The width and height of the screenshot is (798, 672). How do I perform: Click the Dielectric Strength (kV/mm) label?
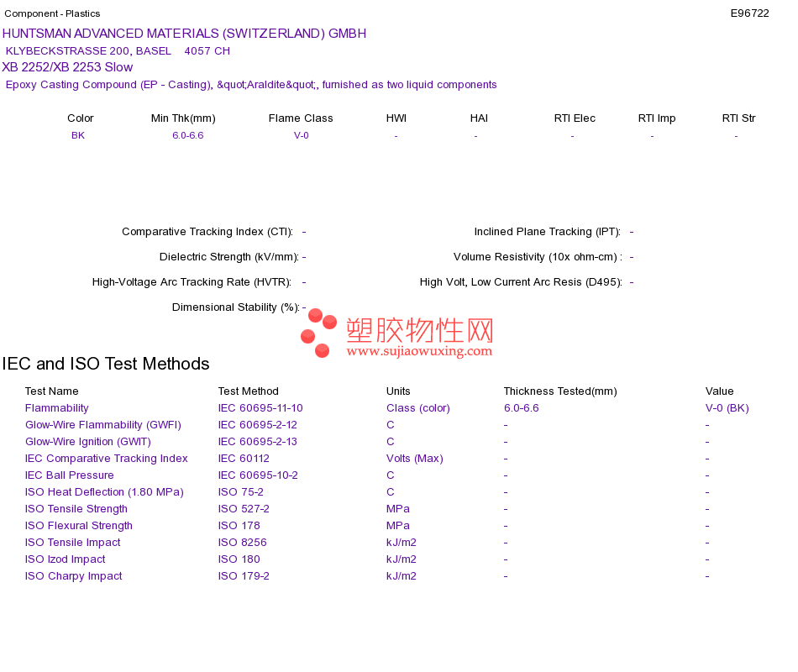click(x=229, y=256)
